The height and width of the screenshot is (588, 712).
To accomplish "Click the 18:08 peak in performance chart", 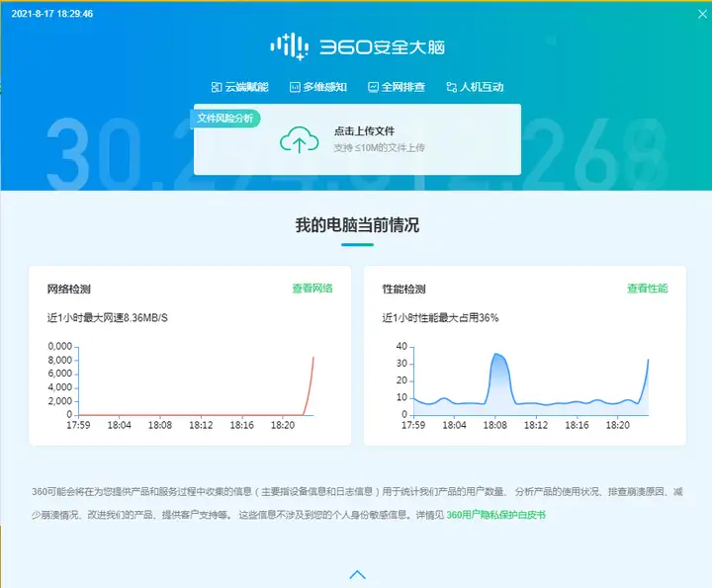I will tap(497, 355).
